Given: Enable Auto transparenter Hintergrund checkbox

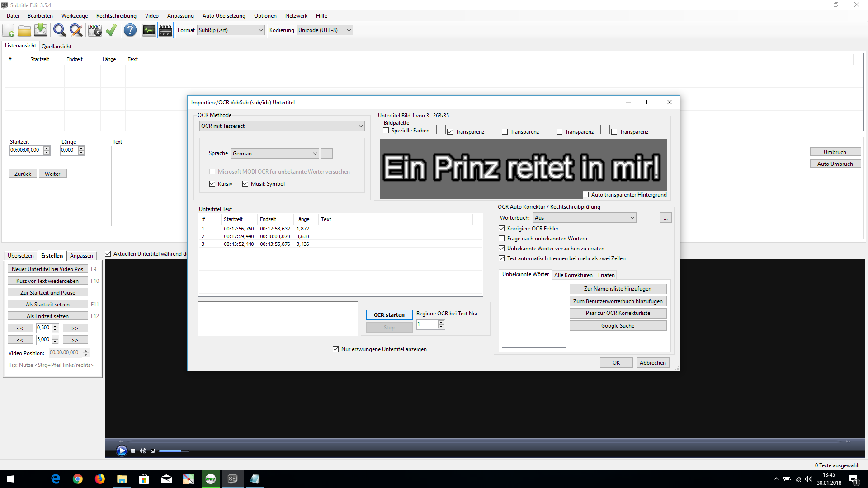Looking at the screenshot, I should pos(586,195).
